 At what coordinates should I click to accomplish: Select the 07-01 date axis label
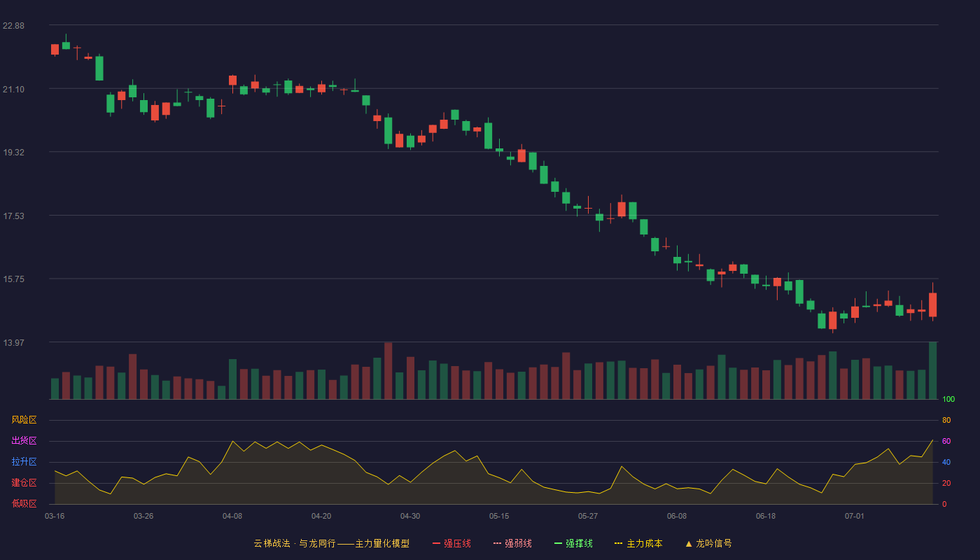855,516
